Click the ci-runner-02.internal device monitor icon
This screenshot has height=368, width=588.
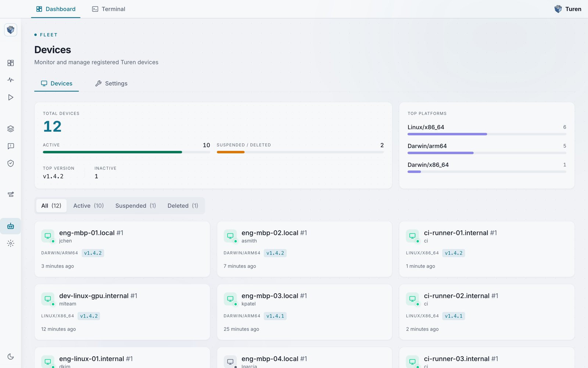click(x=412, y=299)
